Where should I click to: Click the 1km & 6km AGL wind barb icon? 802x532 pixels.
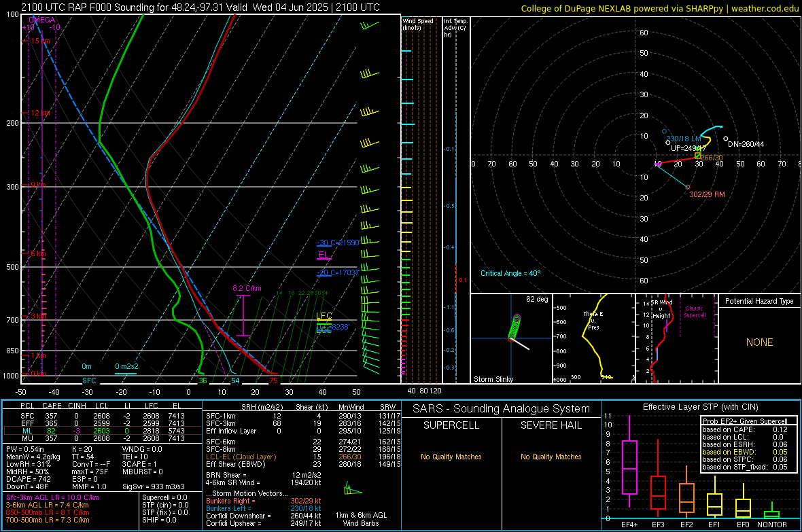pos(353,489)
